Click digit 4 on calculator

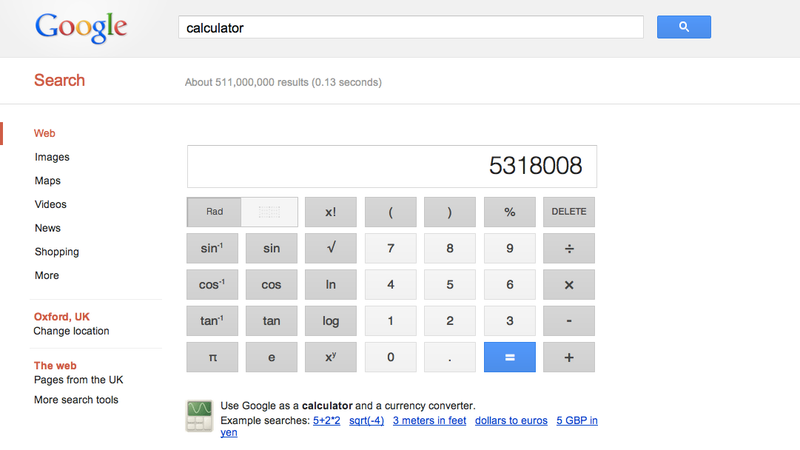coord(390,285)
